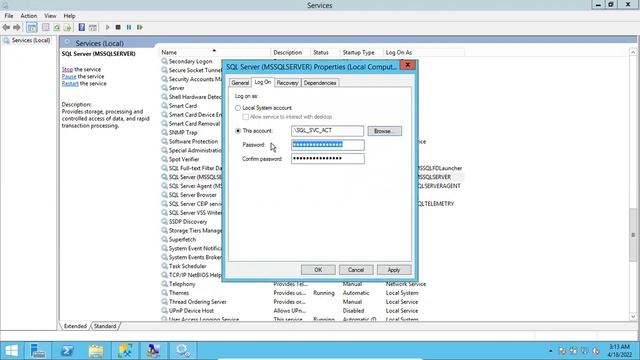Switch to the Standard view tab
640x360 pixels.
pos(105,326)
